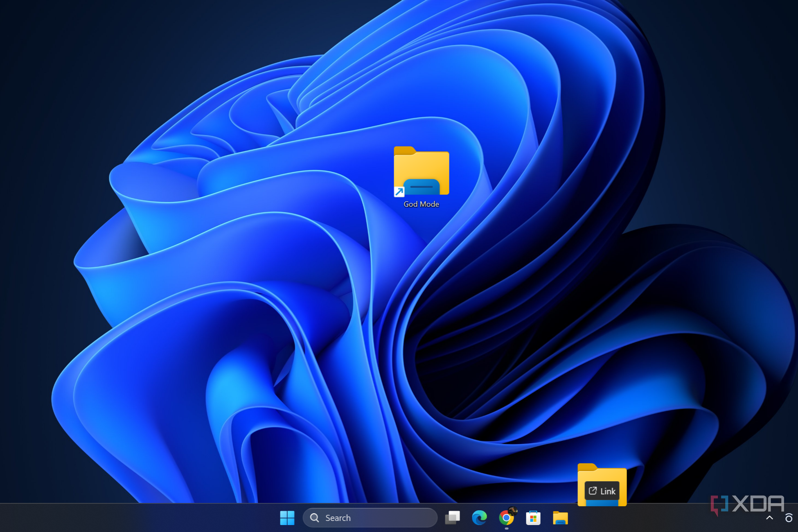Open Task View from taskbar
This screenshot has width=798, height=532.
click(453, 518)
